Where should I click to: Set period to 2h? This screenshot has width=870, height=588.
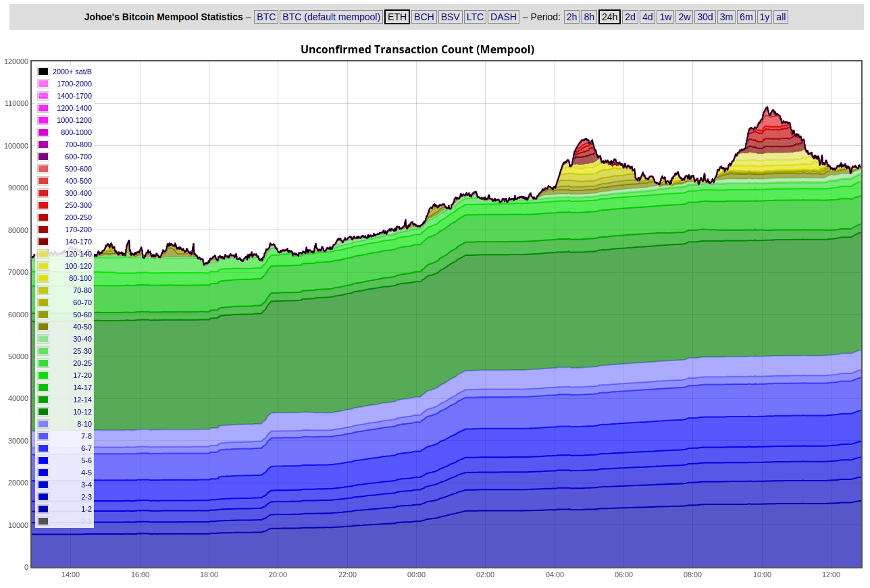pyautogui.click(x=571, y=17)
